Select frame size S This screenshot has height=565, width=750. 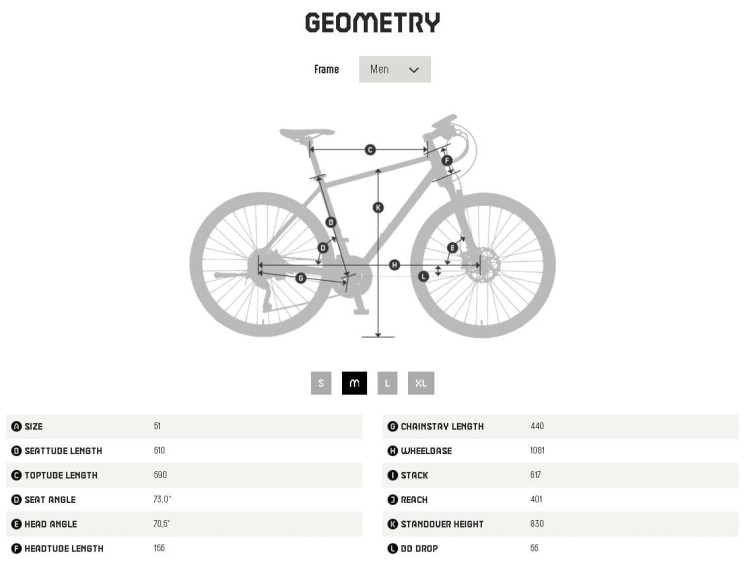pos(321,383)
